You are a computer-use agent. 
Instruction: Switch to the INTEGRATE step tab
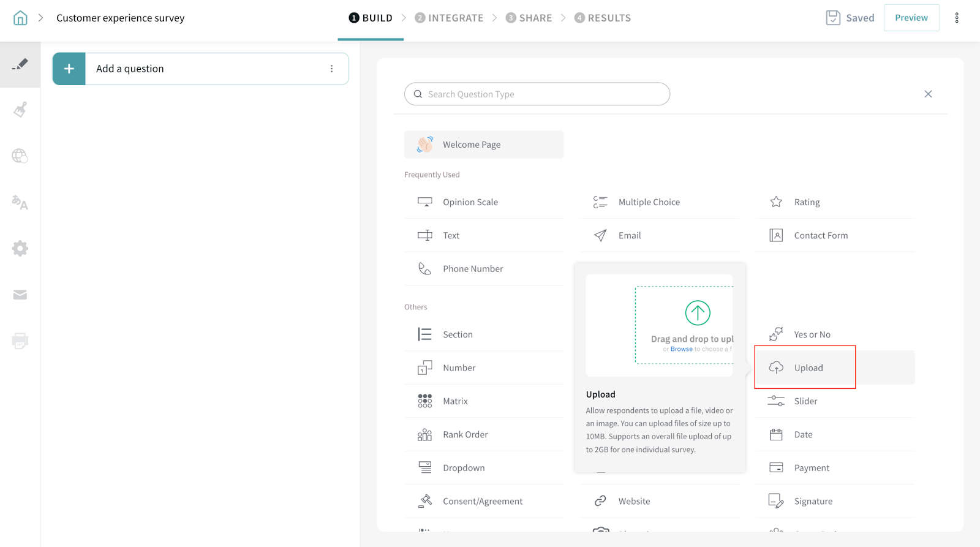(x=449, y=18)
